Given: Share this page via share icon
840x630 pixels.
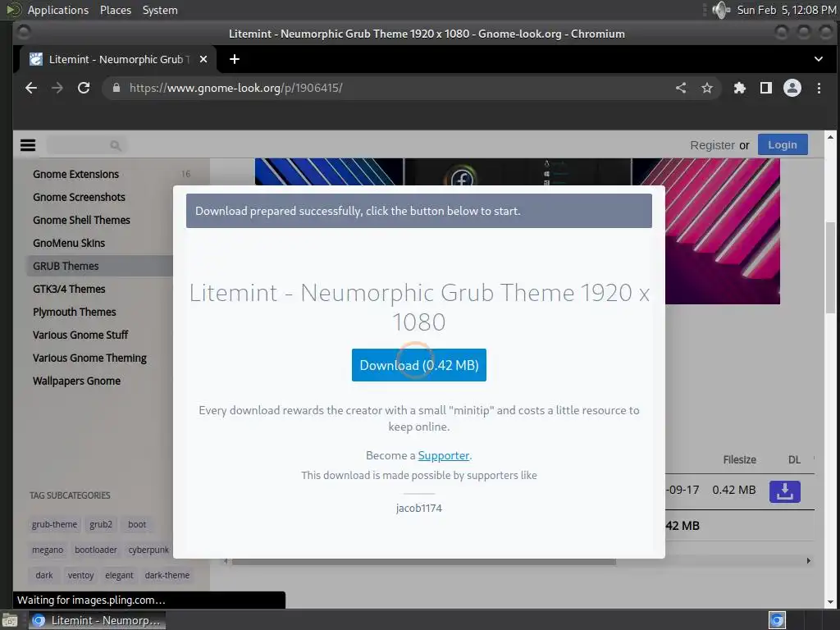Looking at the screenshot, I should click(681, 88).
